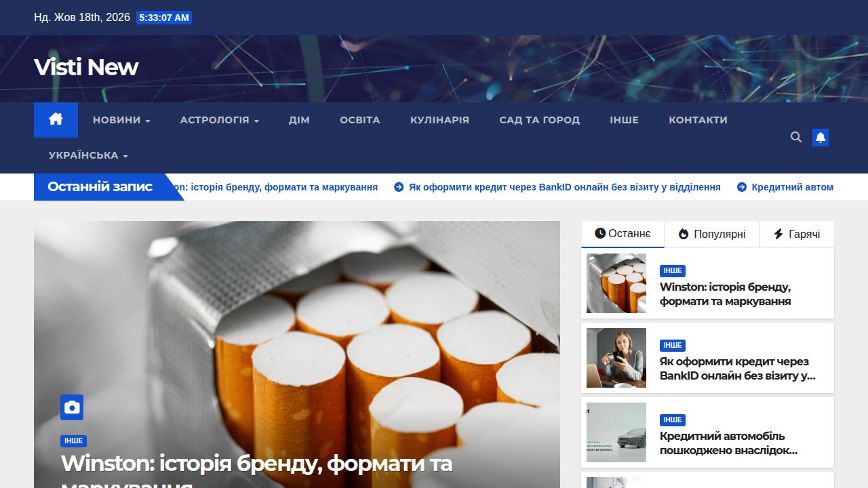
Task: Open sidebar article Кредитний автомобіль пошкоджено
Action: click(728, 443)
